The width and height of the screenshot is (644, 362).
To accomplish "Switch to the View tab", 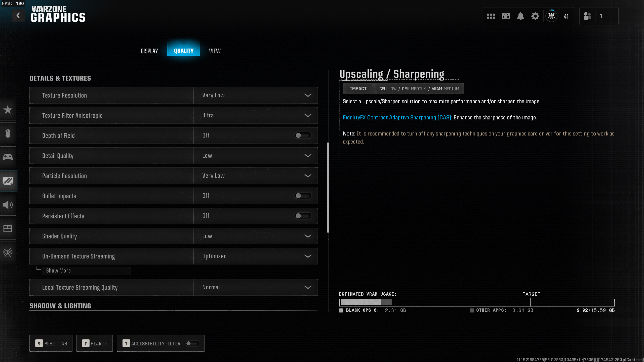I will coord(215,51).
